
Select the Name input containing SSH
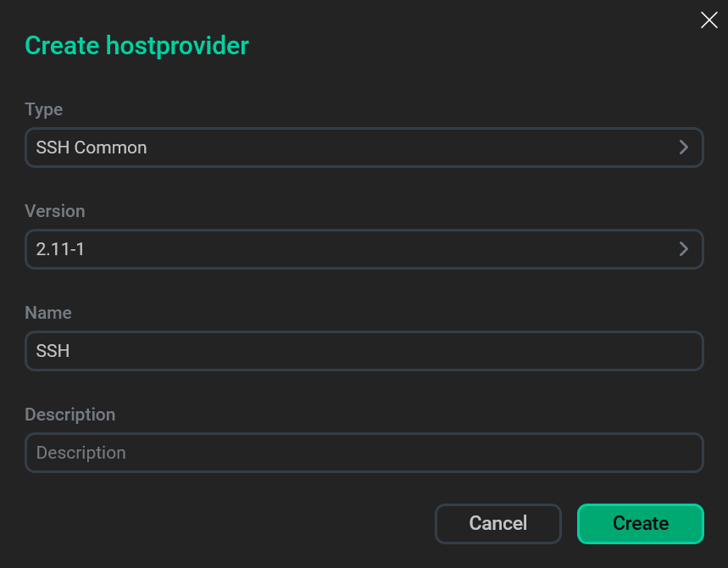pyautogui.click(x=364, y=350)
